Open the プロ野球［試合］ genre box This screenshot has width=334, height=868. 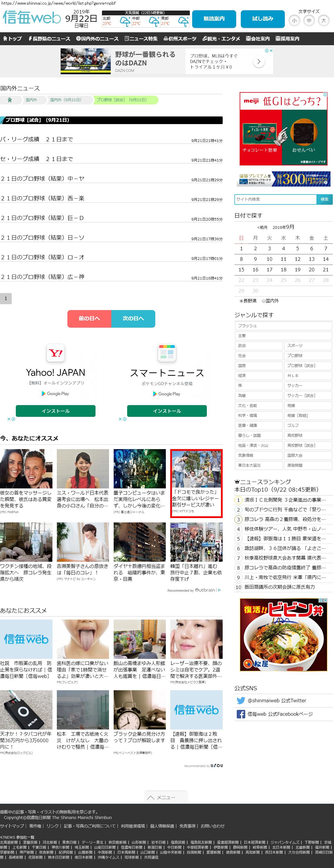click(308, 366)
